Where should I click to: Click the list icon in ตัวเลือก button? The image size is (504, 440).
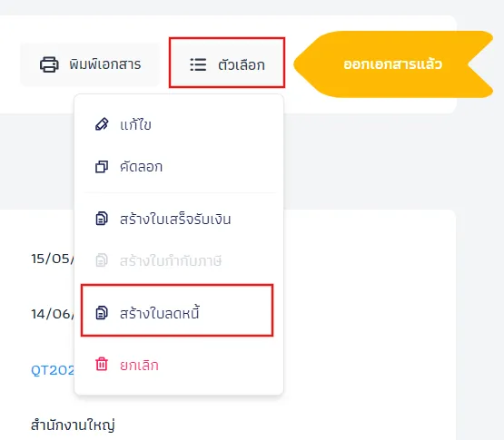(x=198, y=64)
